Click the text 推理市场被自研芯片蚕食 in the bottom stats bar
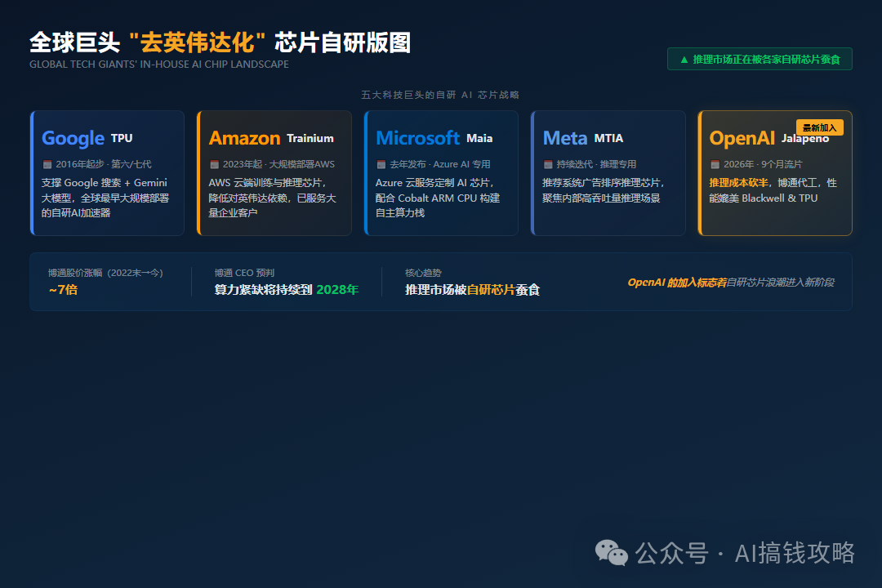Screen dimensions: 882x588 (473, 290)
